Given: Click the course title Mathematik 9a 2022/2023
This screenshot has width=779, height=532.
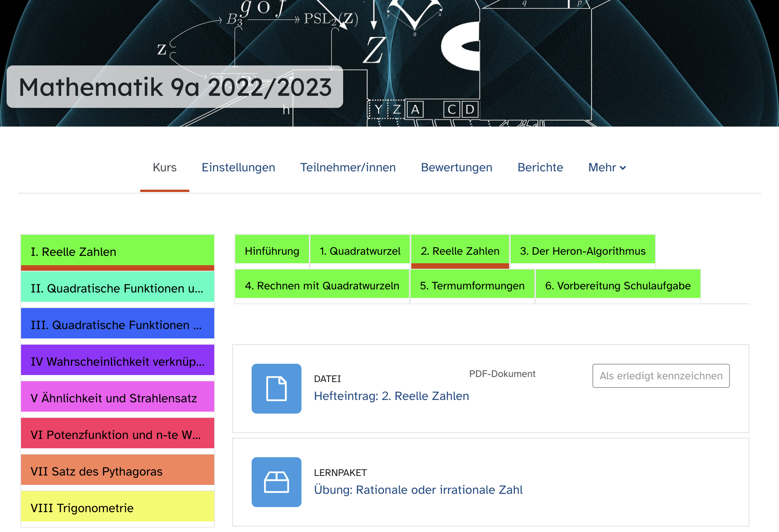Looking at the screenshot, I should 175,87.
